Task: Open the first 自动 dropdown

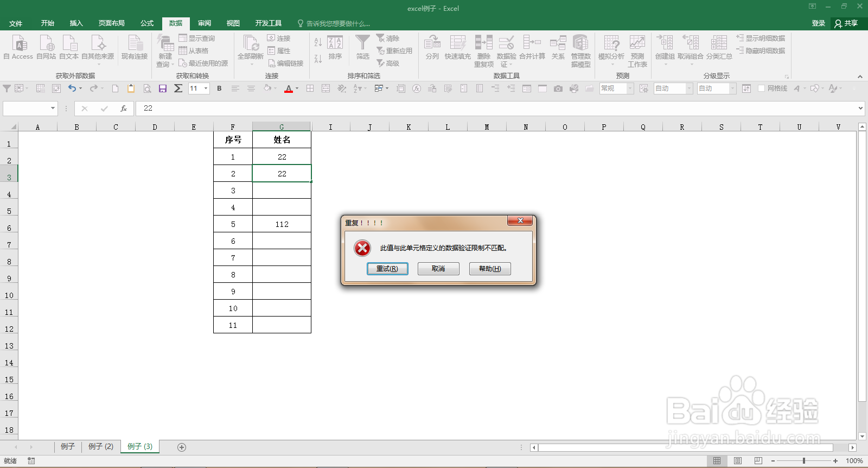Action: pyautogui.click(x=689, y=88)
